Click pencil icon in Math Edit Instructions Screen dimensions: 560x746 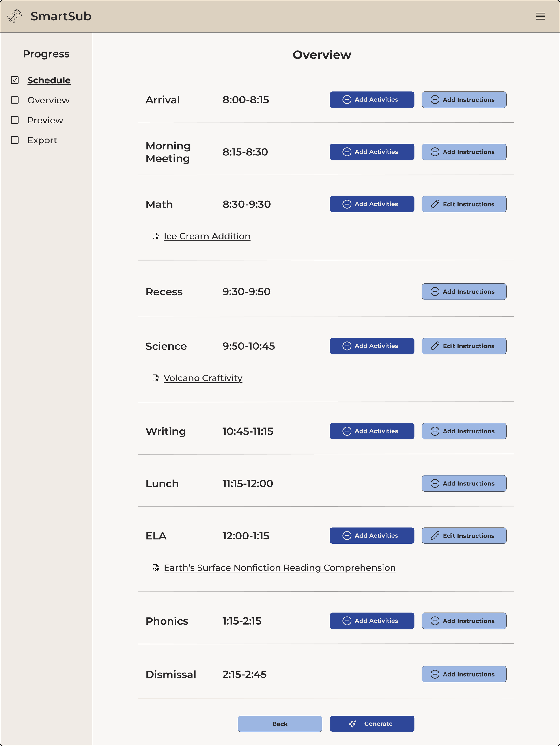click(435, 204)
